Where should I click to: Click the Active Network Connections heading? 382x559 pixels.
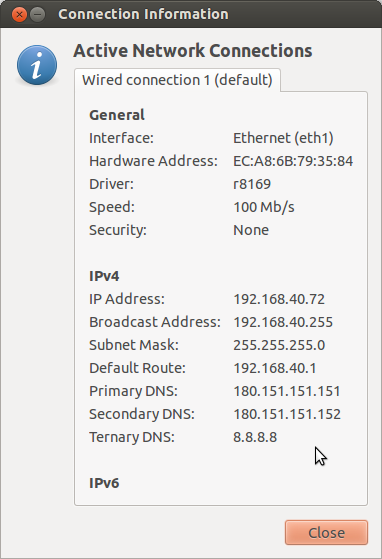193,51
